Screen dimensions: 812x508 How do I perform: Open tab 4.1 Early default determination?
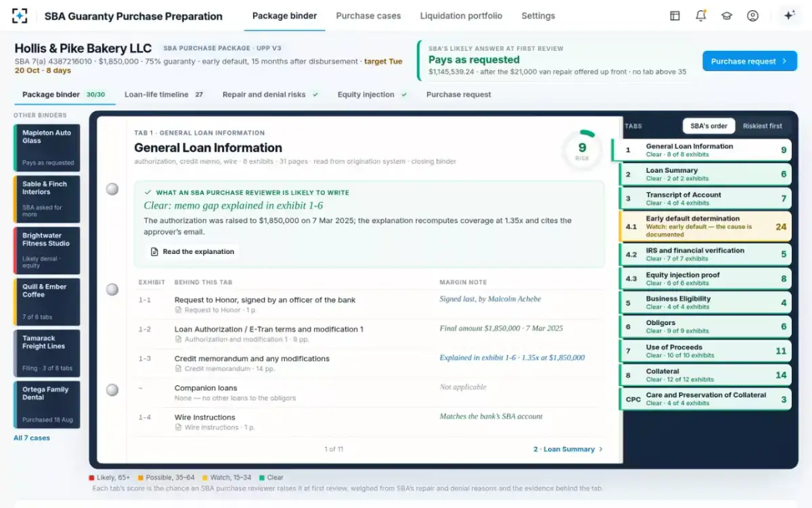(x=706, y=226)
